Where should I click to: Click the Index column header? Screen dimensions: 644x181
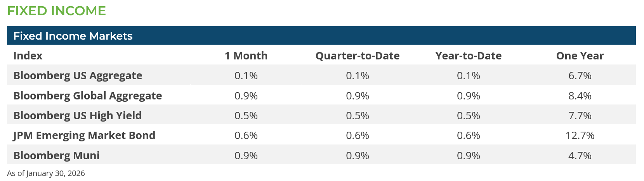pyautogui.click(x=28, y=56)
